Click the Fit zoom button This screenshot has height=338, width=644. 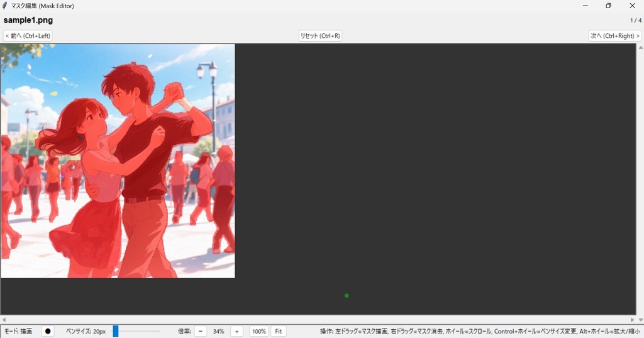click(x=279, y=331)
